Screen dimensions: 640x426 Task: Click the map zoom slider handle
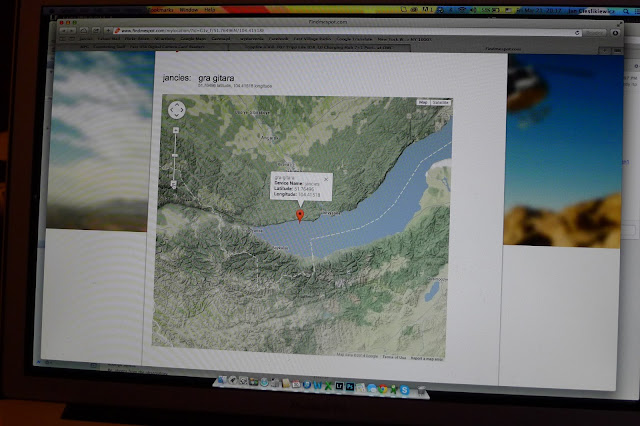pos(175,155)
